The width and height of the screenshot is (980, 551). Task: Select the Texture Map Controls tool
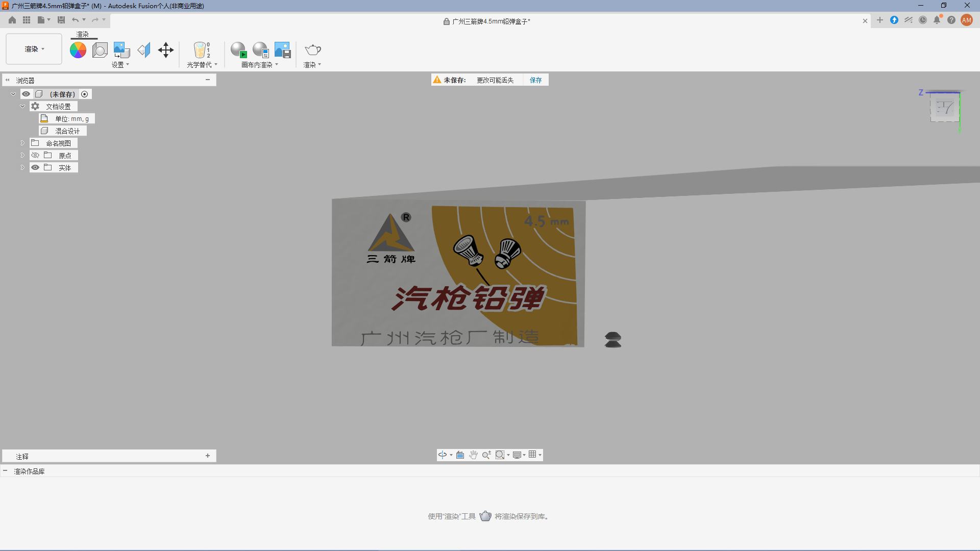click(144, 50)
